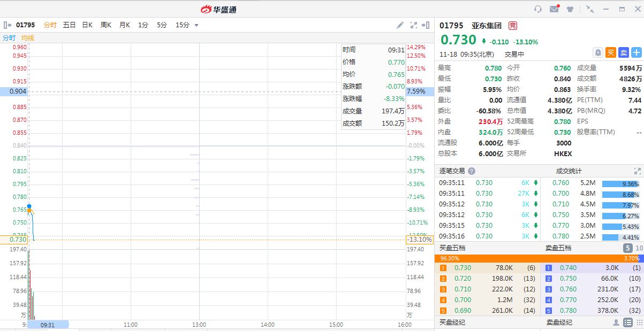Click the 09:31 time marker on axis
The image size is (644, 331).
[x=48, y=325]
